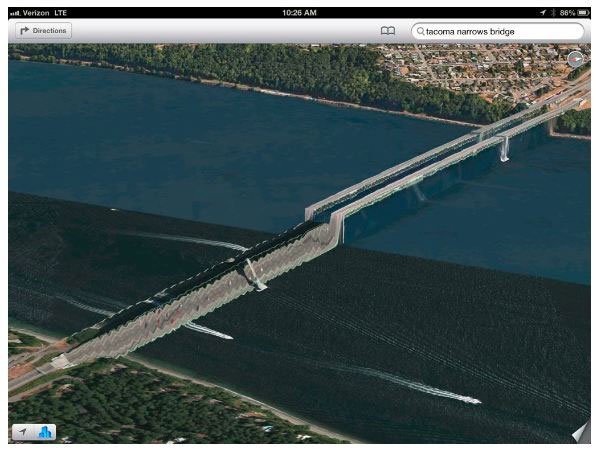Click the turn arrow on Directions button
This screenshot has width=600, height=453.
(25, 32)
